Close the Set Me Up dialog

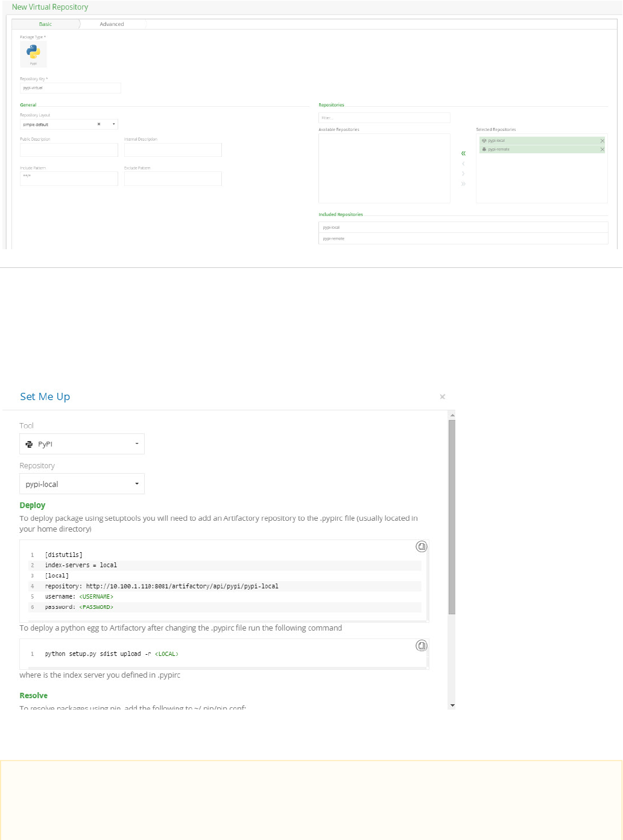click(443, 396)
